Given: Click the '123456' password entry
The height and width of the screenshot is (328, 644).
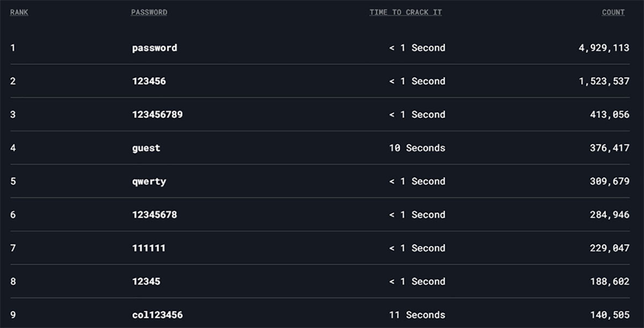Looking at the screenshot, I should coord(149,81).
